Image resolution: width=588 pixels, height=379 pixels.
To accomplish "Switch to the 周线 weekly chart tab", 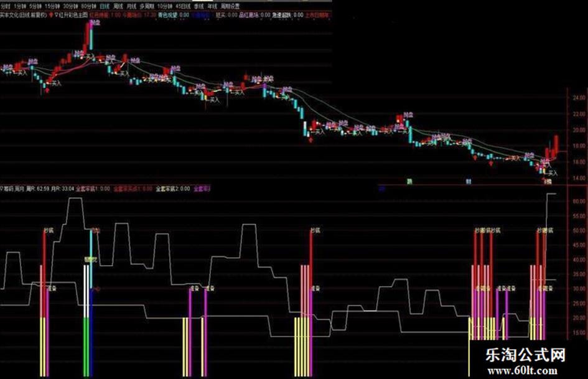I will [x=118, y=6].
